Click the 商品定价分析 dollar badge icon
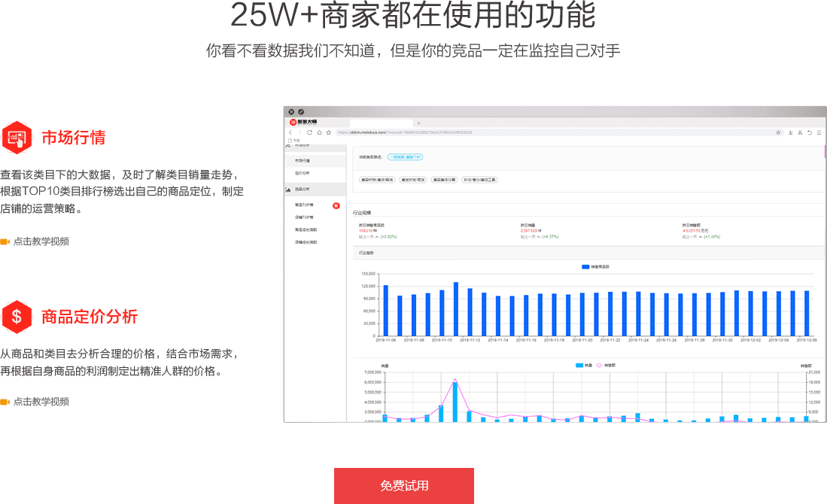The image size is (827, 504). tap(16, 317)
